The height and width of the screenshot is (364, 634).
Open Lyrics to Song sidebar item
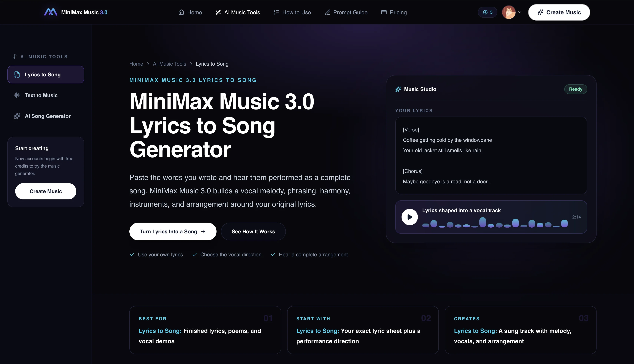46,75
